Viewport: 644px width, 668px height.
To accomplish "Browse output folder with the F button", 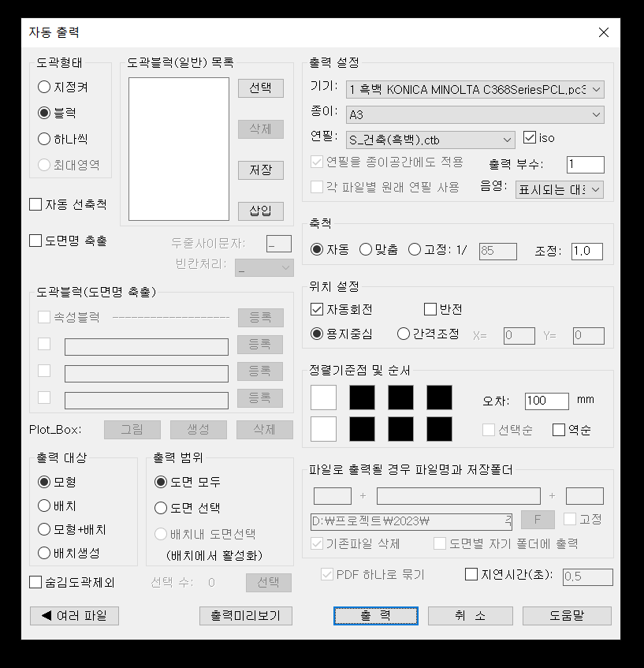I will [538, 519].
